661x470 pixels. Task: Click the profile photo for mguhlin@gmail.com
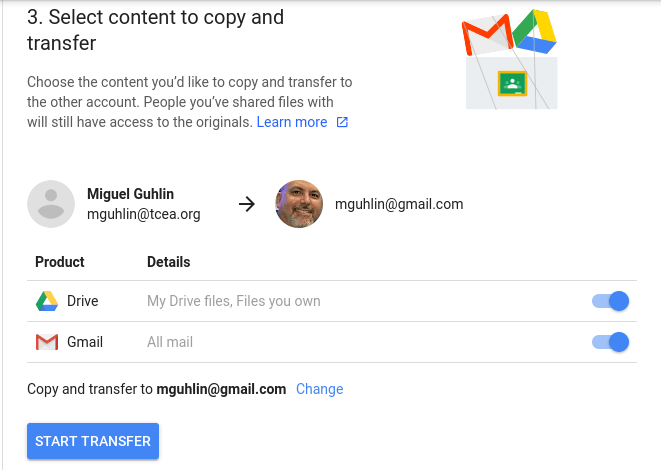tap(299, 204)
